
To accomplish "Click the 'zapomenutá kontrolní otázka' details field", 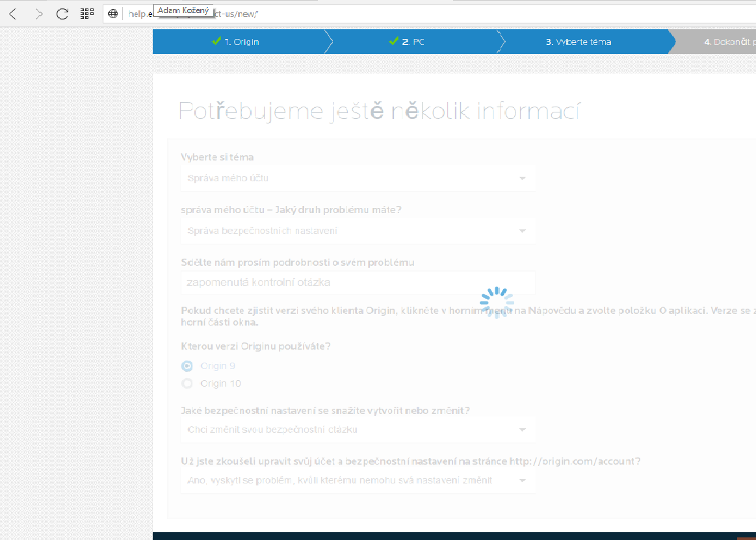I will [358, 283].
